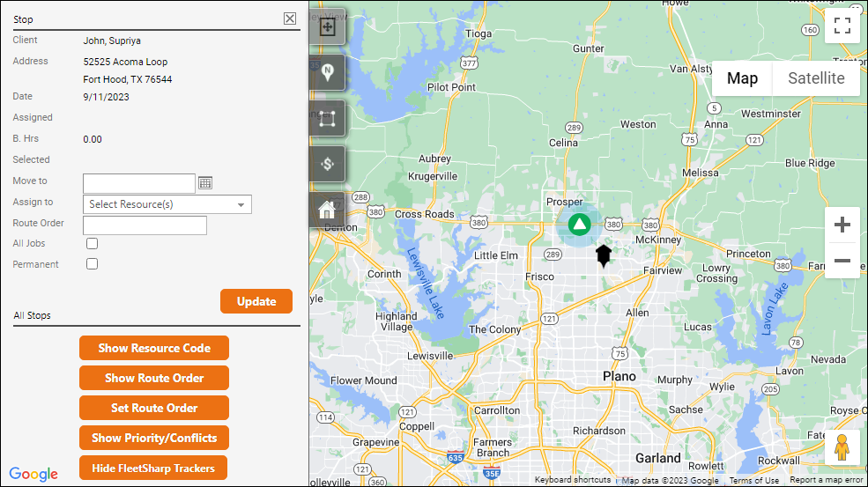Select the Map view tab
Image resolution: width=868 pixels, height=487 pixels.
(742, 78)
